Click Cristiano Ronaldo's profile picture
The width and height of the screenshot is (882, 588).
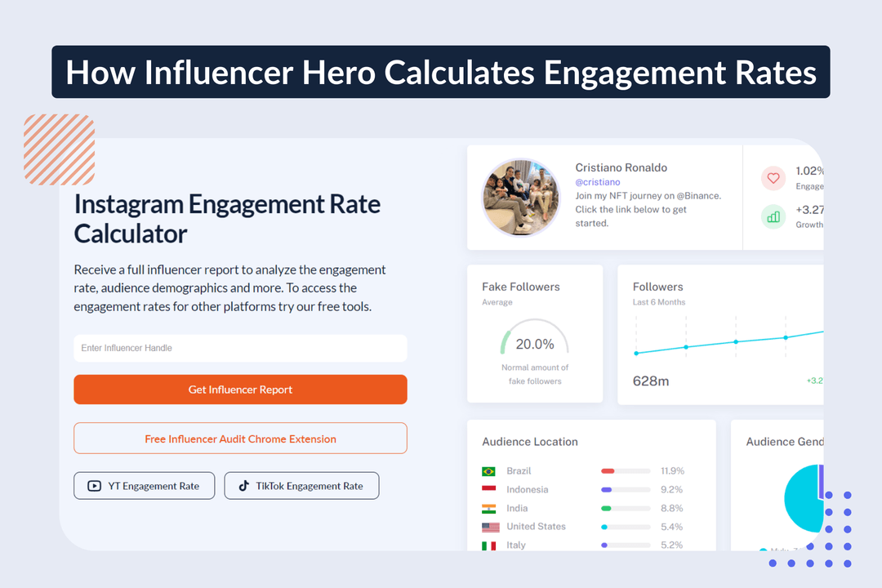[x=520, y=198]
